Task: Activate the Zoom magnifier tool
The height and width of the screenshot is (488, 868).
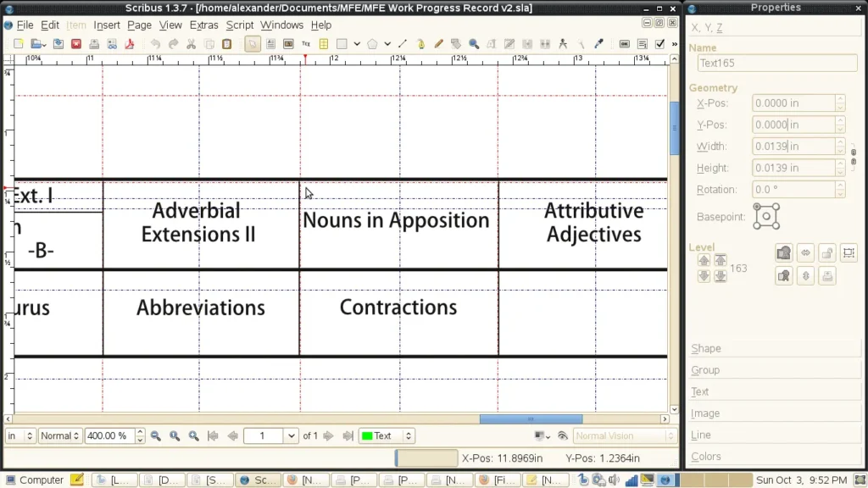Action: point(474,44)
